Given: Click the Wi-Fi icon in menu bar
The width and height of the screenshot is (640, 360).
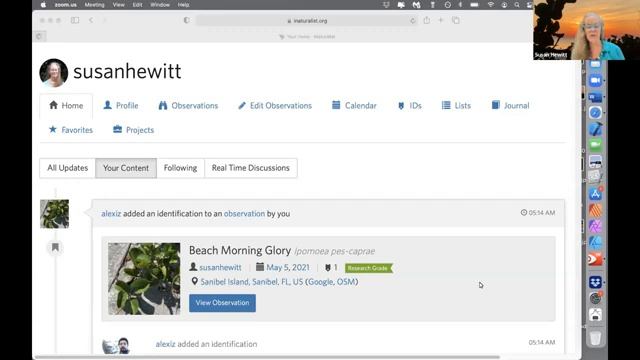Looking at the screenshot, I should click(491, 5).
